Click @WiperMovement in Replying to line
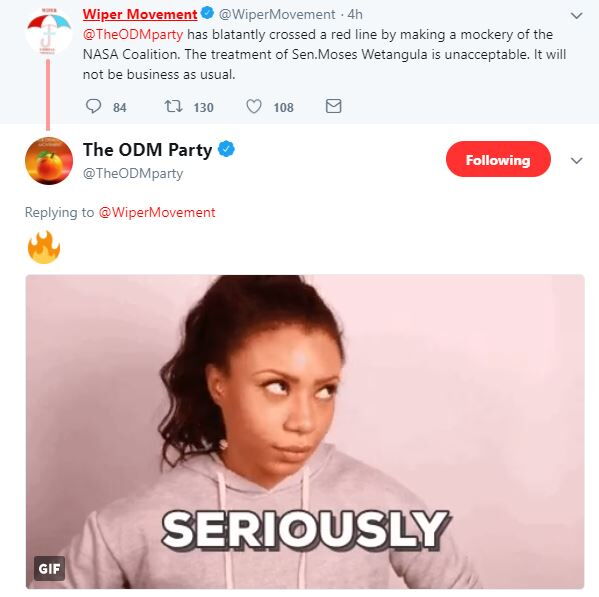Screen dimensions: 599x597 [x=157, y=212]
